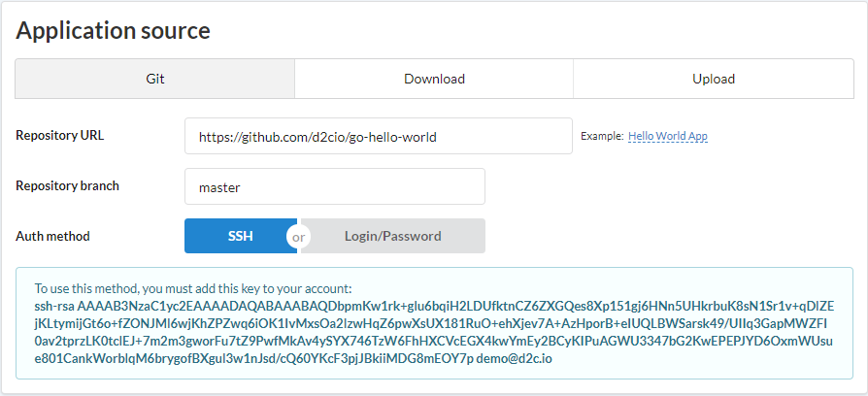Screen dimensions: 868x396
Task: Choose SSH as the auth method
Action: [241, 236]
